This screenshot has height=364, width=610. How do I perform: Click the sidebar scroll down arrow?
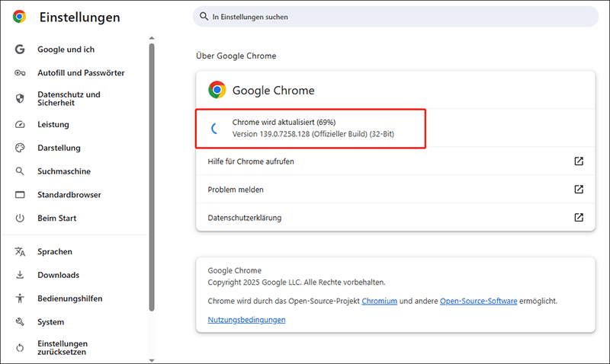click(x=152, y=360)
